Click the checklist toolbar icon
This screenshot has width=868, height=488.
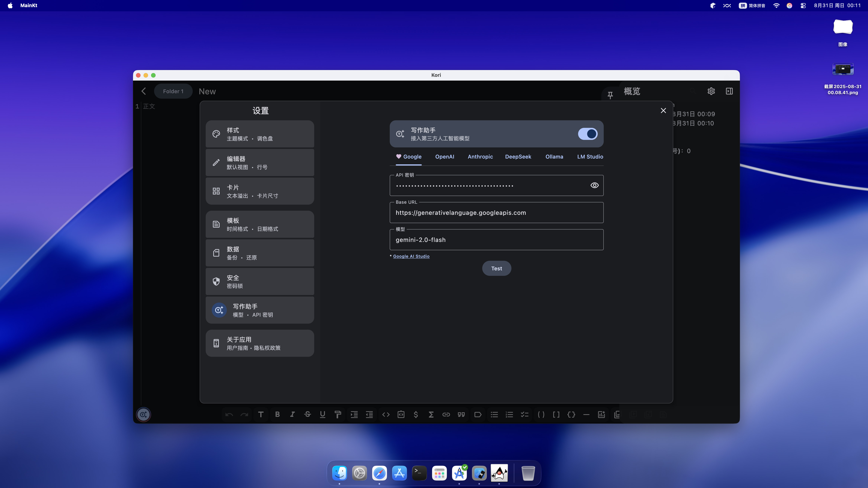tap(524, 414)
